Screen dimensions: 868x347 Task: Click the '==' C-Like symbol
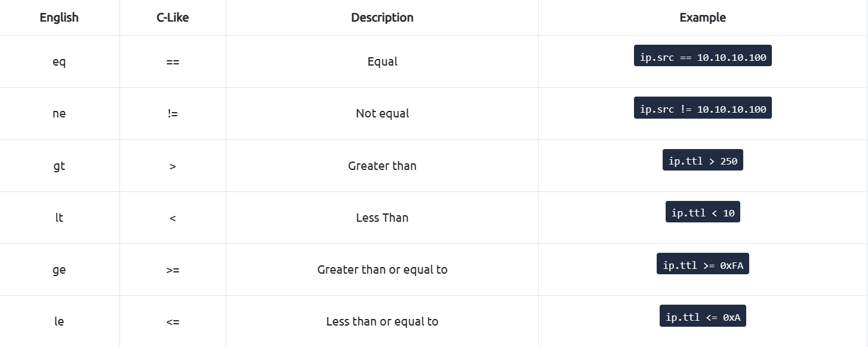point(173,61)
